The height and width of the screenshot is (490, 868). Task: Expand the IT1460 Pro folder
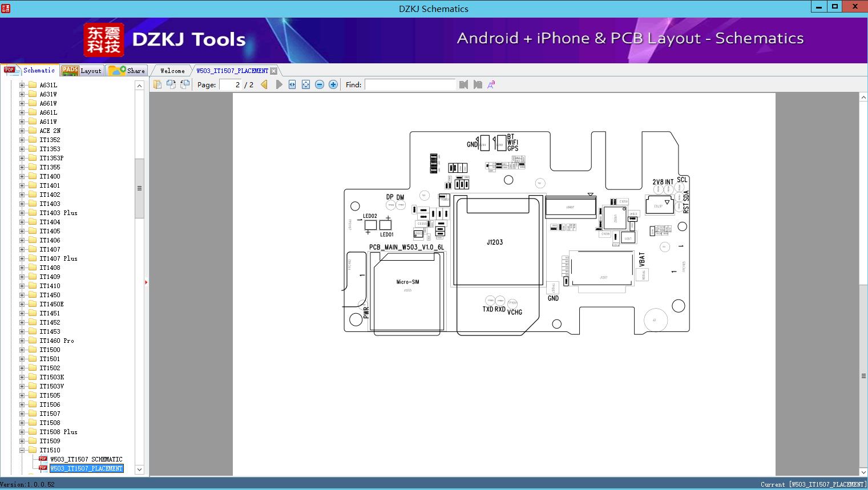pos(22,341)
